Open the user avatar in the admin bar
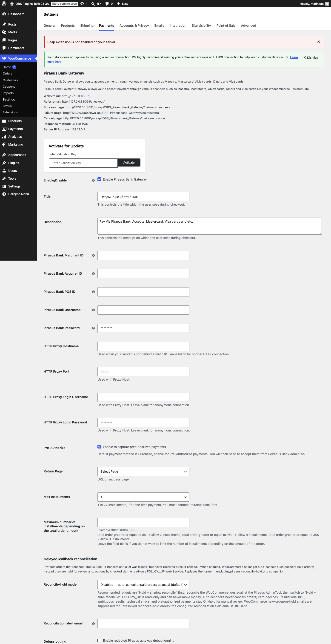This screenshot has width=331, height=644. click(327, 4)
